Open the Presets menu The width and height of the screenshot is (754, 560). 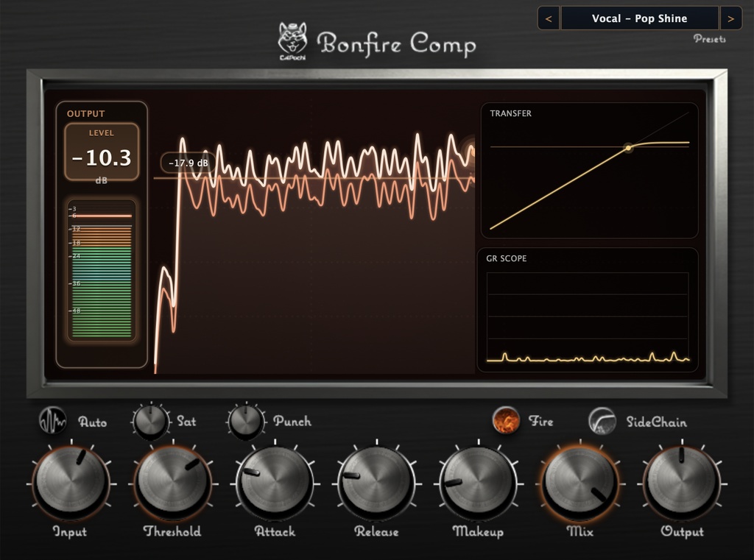[709, 39]
